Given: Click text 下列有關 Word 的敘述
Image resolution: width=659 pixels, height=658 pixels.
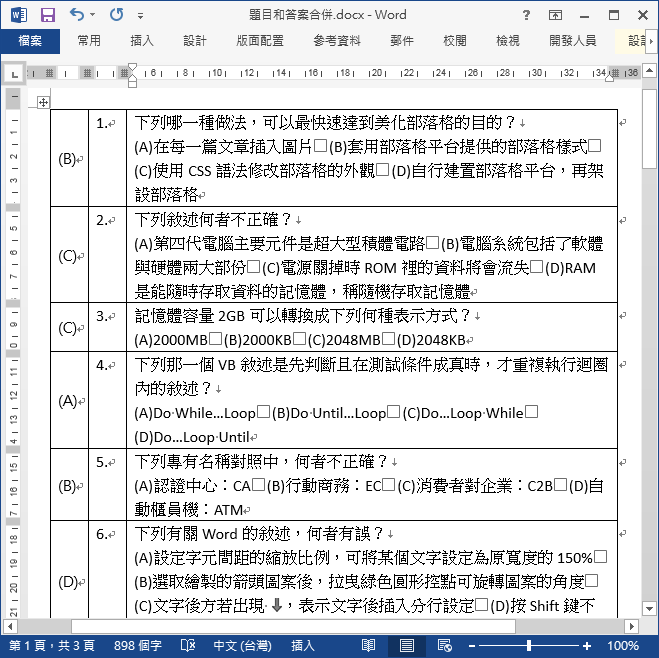Looking at the screenshot, I should (213, 534).
